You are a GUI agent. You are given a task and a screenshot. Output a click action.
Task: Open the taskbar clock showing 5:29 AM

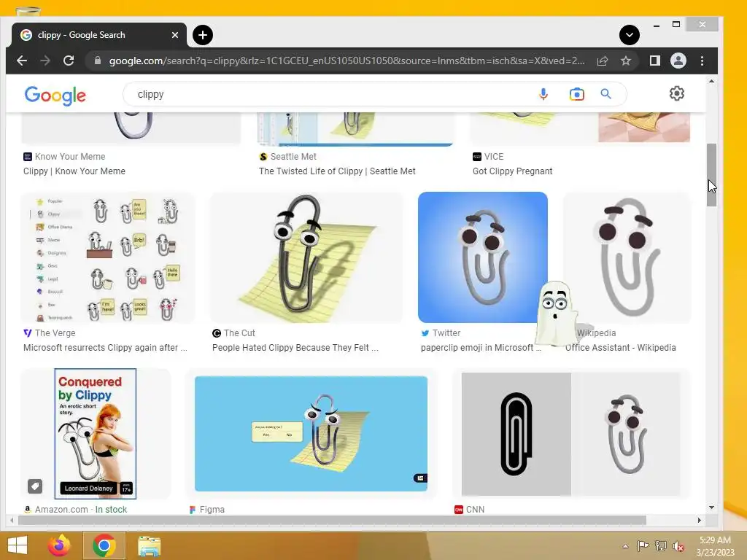(715, 546)
